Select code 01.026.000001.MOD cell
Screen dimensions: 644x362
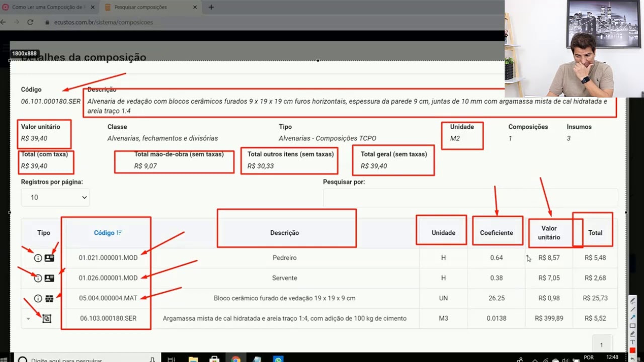108,278
